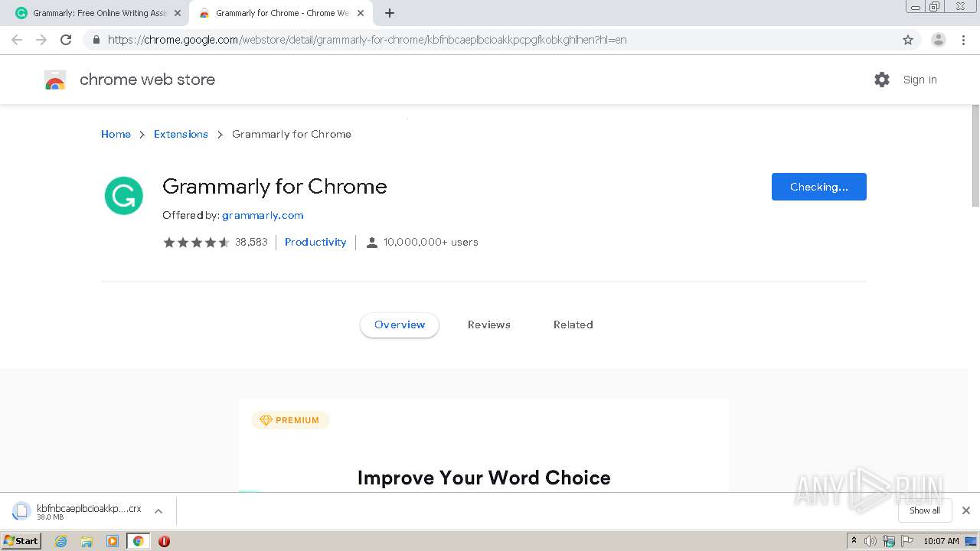
Task: Click the 10,000,000+ users text
Action: point(431,242)
